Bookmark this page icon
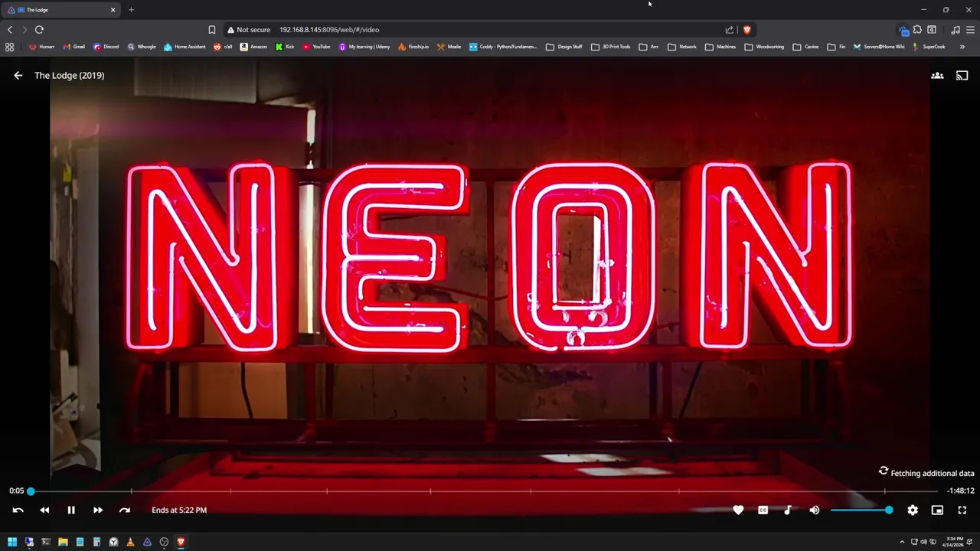 coord(212,30)
